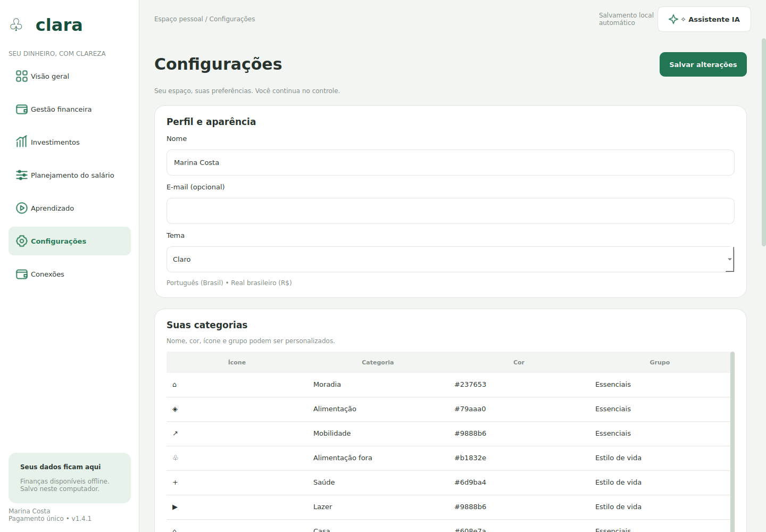Viewport: 766px width, 532px height.
Task: Go to the Conexões page
Action: [x=70, y=274]
